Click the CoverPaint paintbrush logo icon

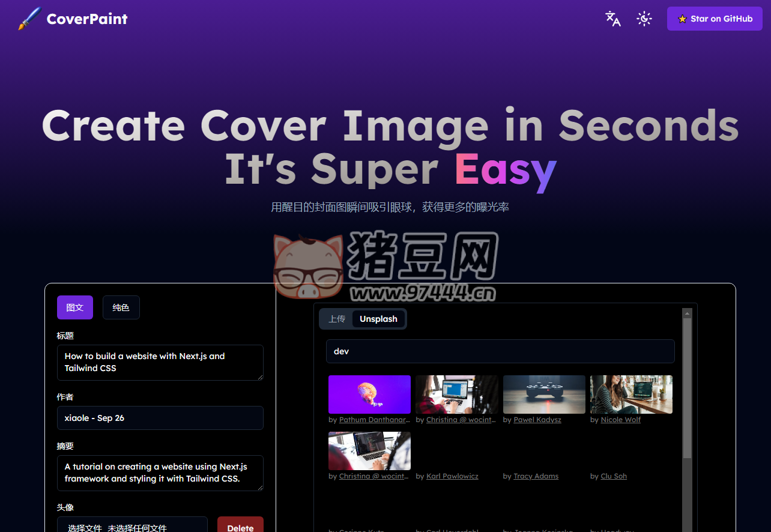pos(29,19)
